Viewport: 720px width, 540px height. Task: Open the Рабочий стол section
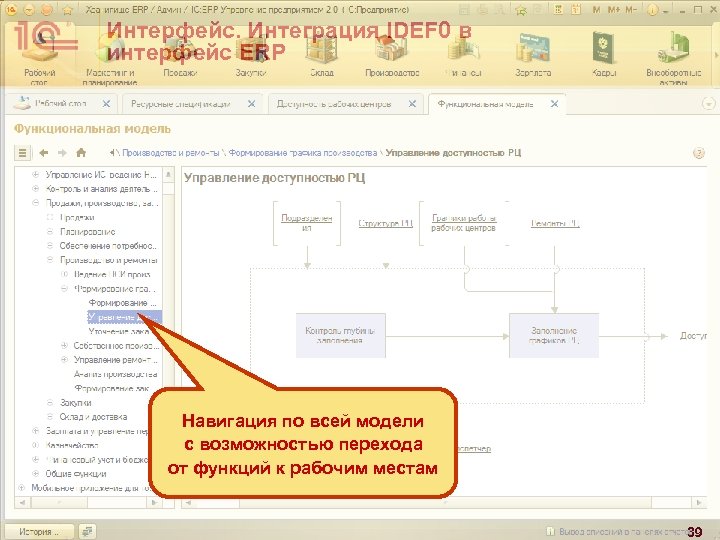39,57
